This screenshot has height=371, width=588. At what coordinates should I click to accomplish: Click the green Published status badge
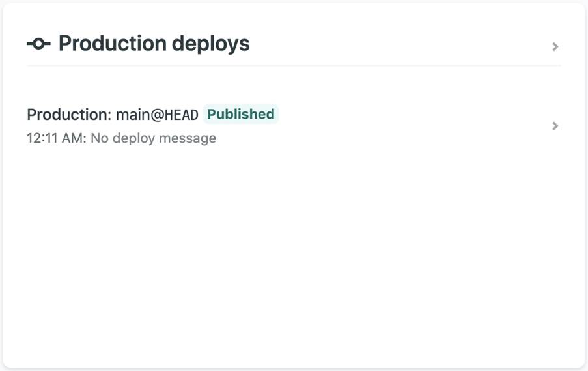240,114
